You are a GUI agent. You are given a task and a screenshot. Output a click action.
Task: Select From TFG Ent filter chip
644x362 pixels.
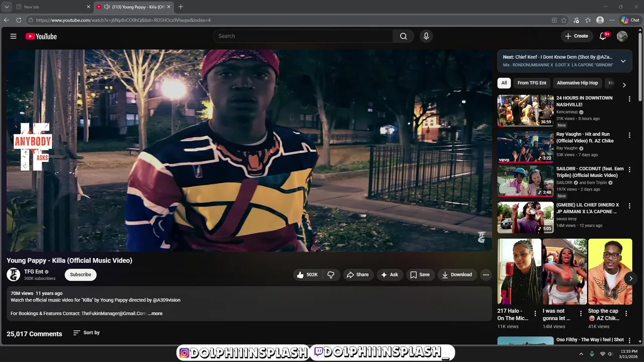(532, 83)
